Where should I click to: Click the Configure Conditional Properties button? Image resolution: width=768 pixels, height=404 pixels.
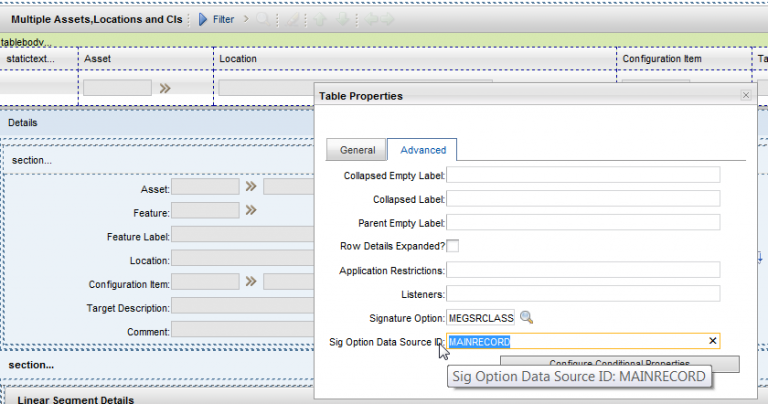click(x=620, y=363)
